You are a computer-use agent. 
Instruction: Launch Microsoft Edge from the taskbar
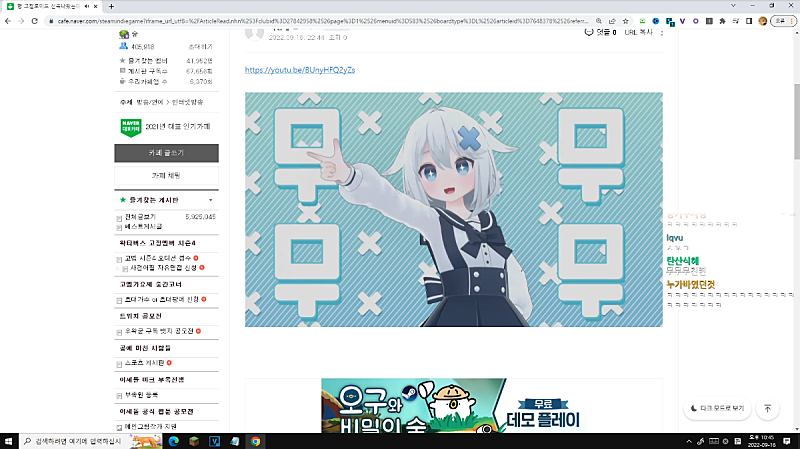pos(173,441)
